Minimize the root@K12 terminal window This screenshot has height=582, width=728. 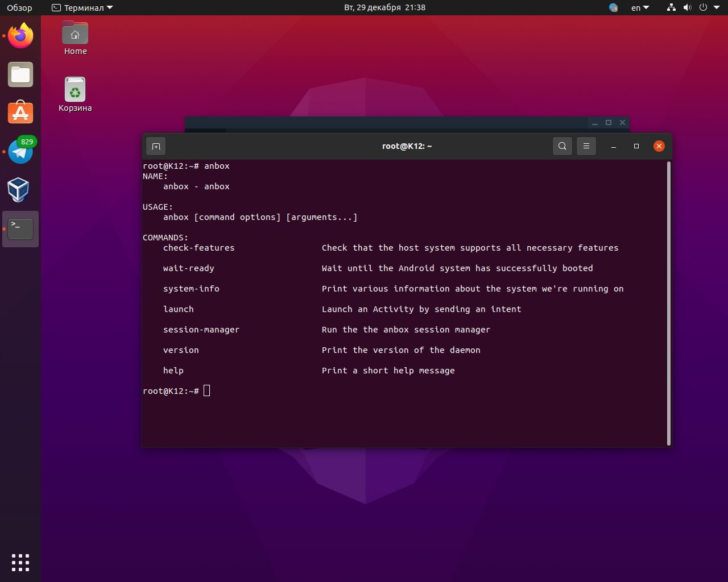tap(614, 146)
